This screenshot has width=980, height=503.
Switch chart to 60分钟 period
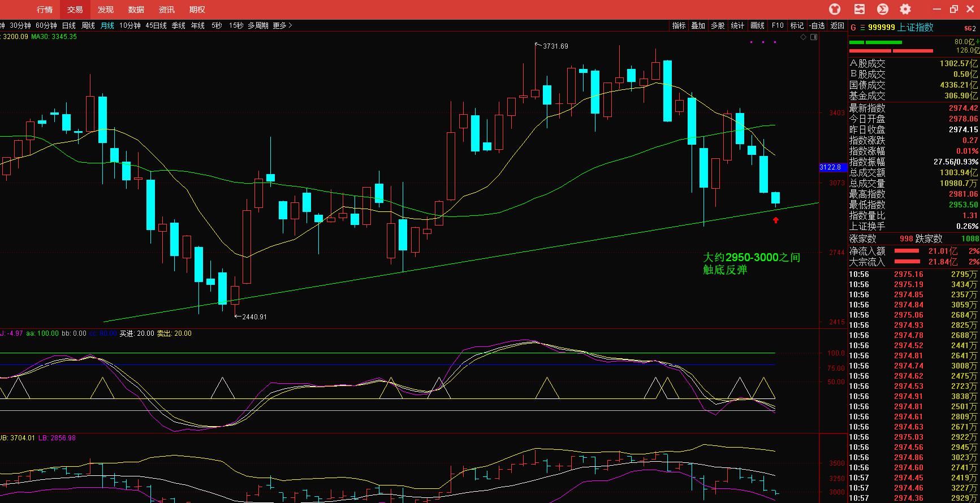click(x=46, y=25)
